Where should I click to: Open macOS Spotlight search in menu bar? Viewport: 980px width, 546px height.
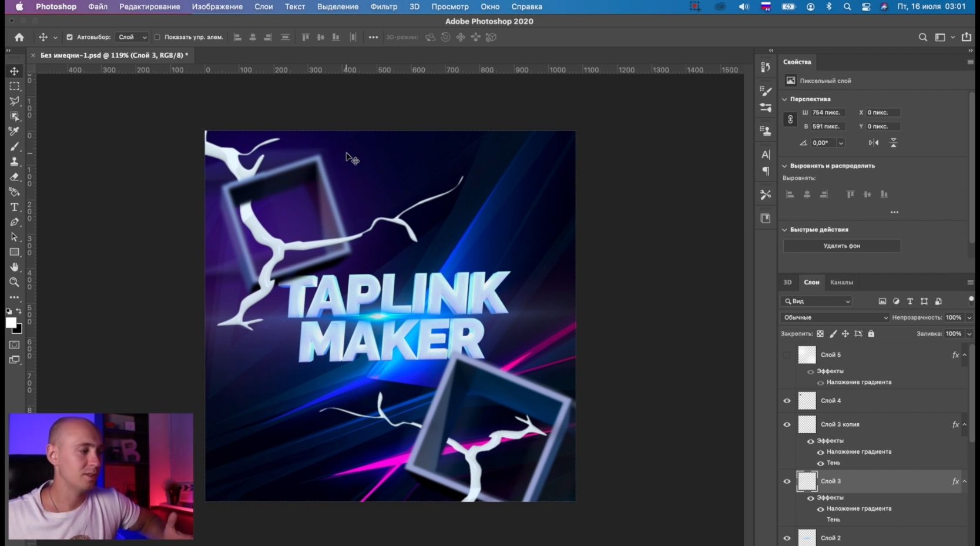847,6
